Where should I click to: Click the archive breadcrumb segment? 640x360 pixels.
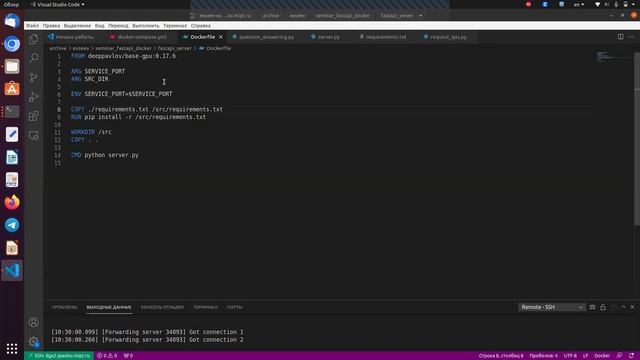[58, 48]
